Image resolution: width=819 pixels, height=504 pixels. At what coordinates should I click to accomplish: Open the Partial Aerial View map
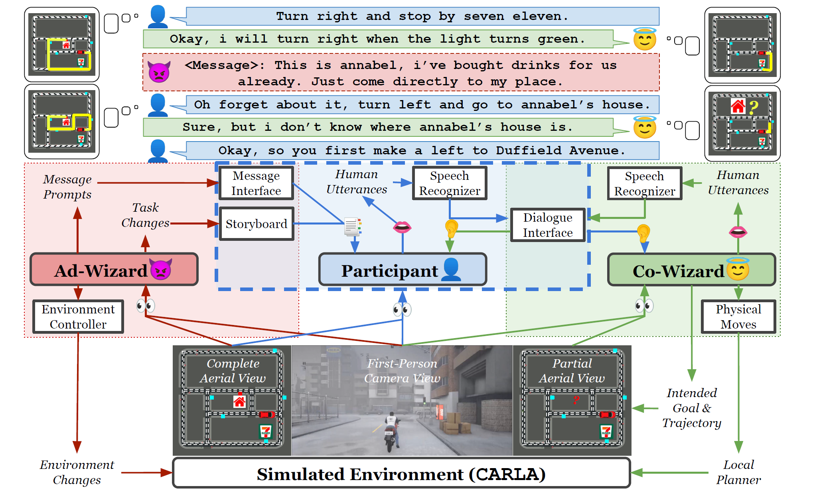[x=572, y=400]
